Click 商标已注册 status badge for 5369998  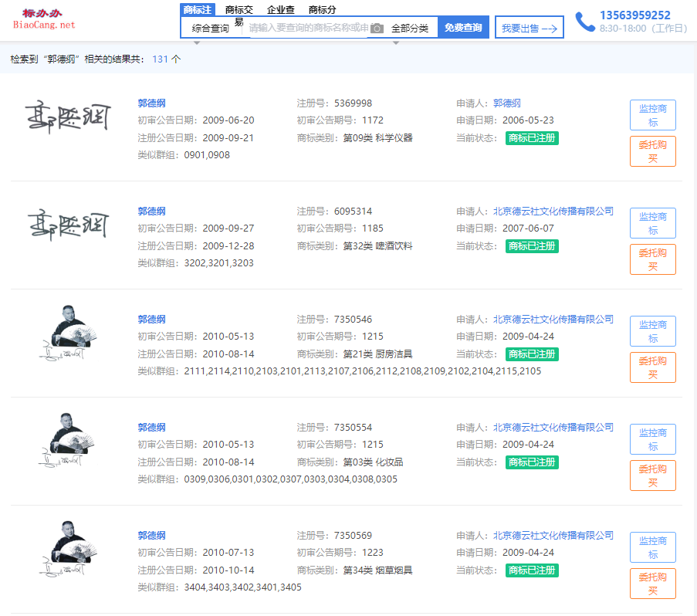[532, 138]
